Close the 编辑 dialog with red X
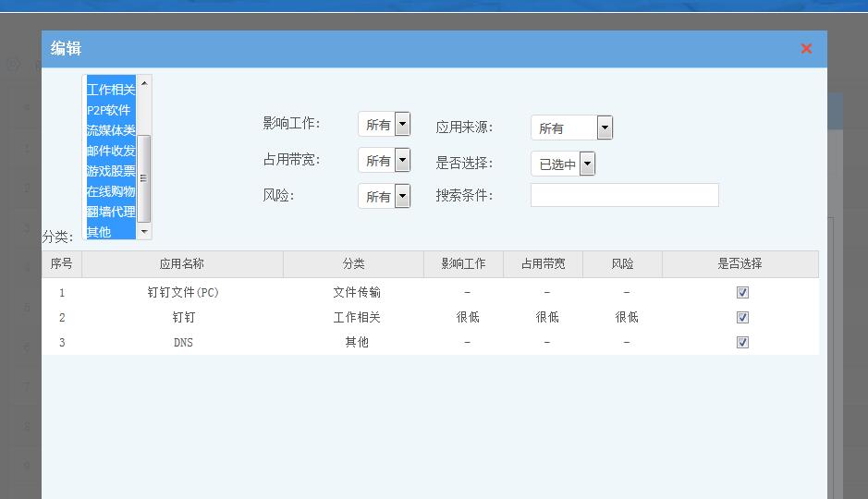The image size is (868, 499). 806,49
